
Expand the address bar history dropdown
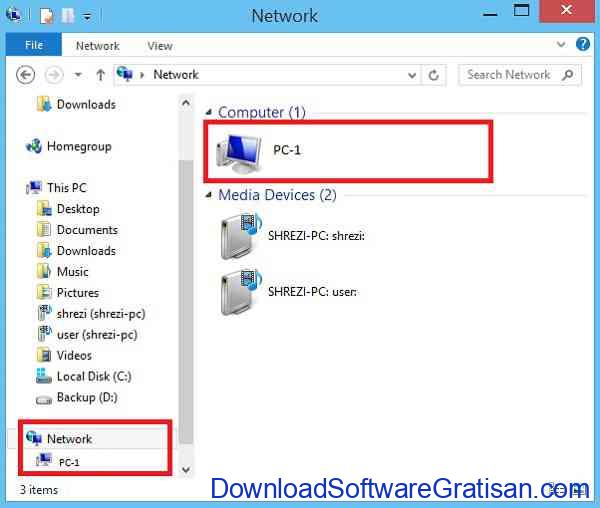(x=412, y=75)
